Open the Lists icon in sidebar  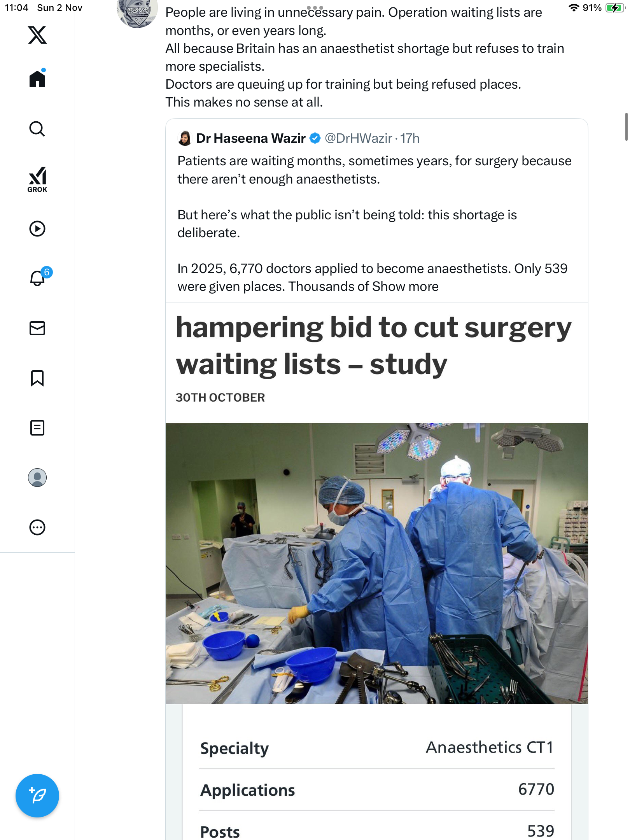coord(37,428)
